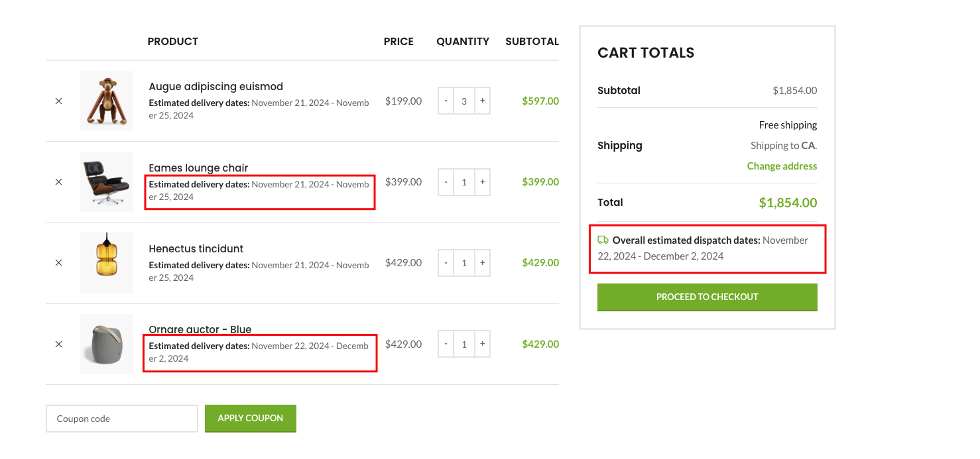Open the Ornare auctor - Blue product page
This screenshot has height=459, width=980.
coord(200,329)
